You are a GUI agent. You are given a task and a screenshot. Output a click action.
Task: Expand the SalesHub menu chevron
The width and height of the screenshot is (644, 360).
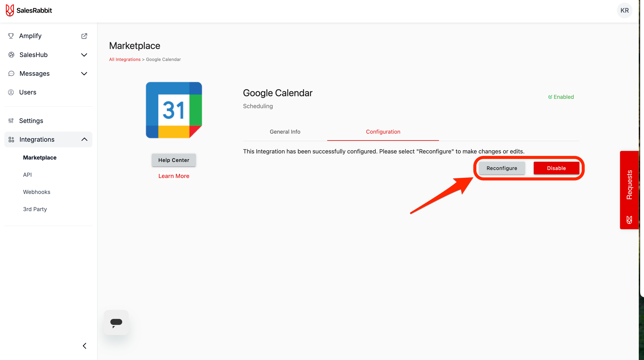[x=84, y=55]
